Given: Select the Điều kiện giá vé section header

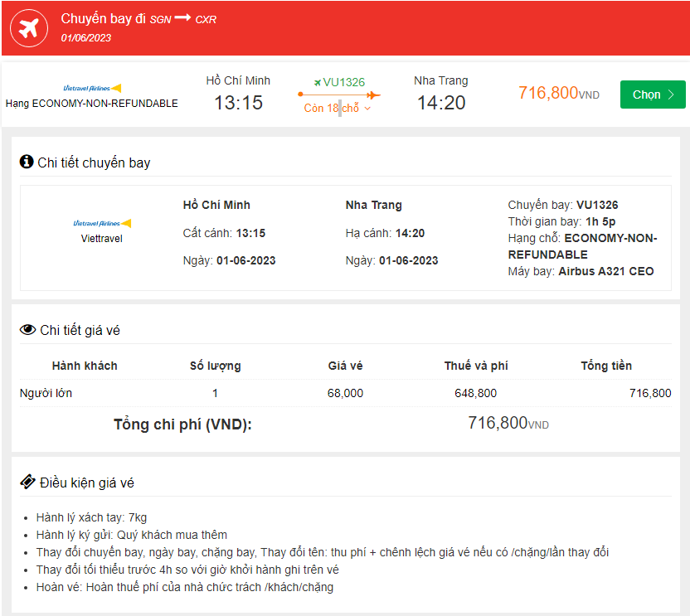Looking at the screenshot, I should [86, 483].
